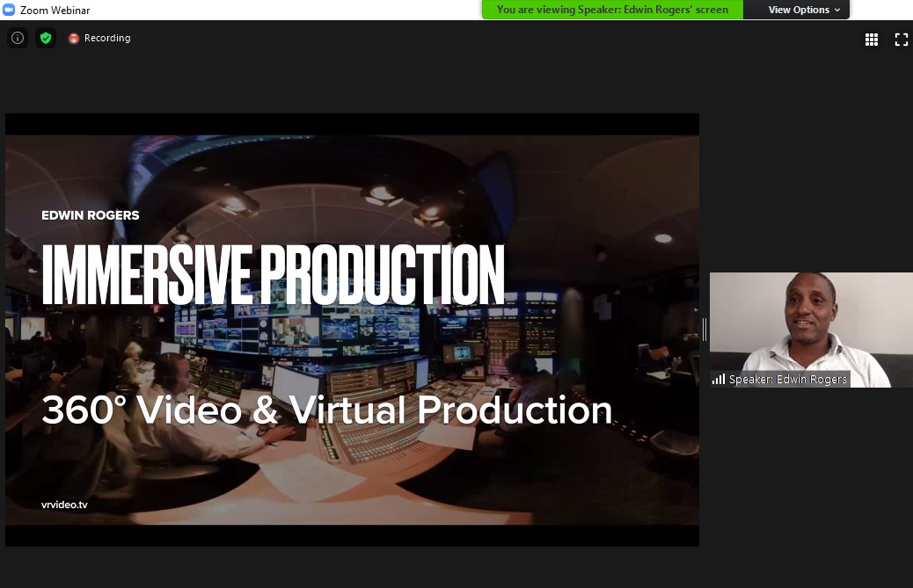Click the 'Zoom Webinar' title text
913x588 pixels.
click(55, 10)
